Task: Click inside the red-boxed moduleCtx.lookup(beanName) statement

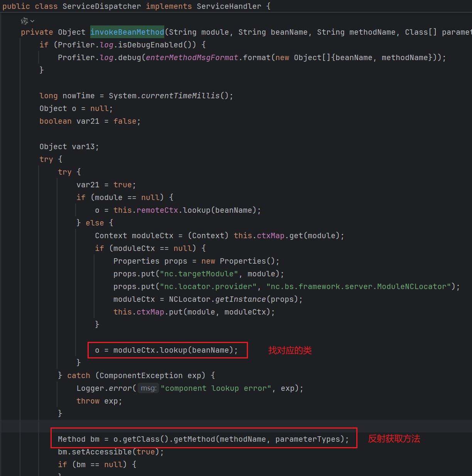Action: [166, 350]
